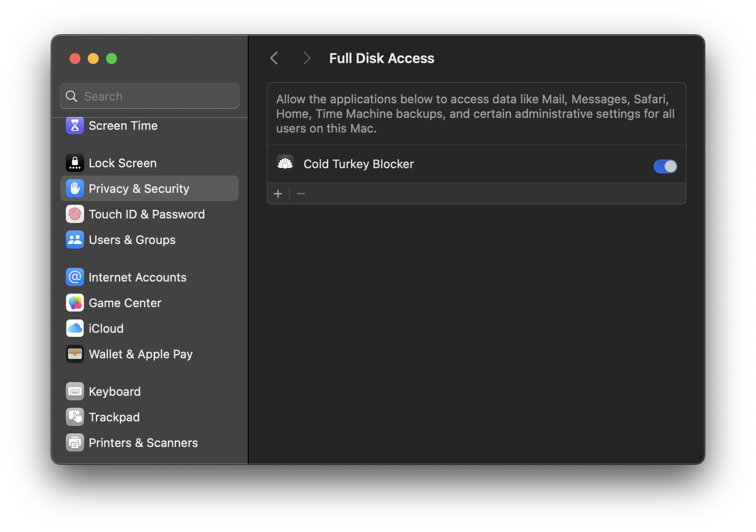Click the Game Center colorful bubbles icon
The image size is (756, 532).
tap(75, 303)
